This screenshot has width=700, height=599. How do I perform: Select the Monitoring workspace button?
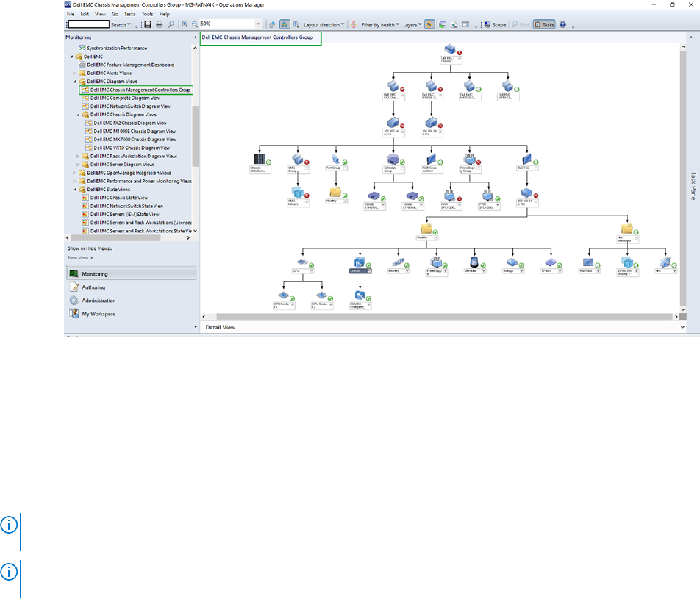click(131, 274)
